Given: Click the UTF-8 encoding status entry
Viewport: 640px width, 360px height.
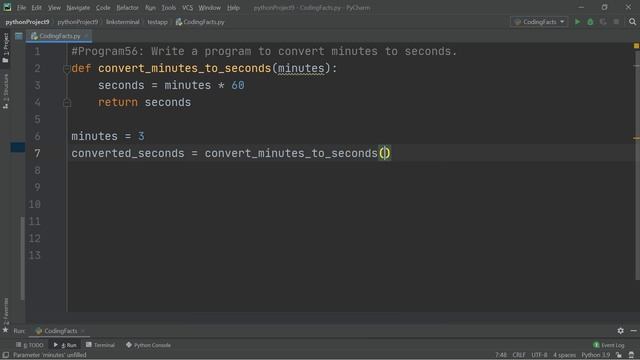Looking at the screenshot, I should click(x=539, y=355).
